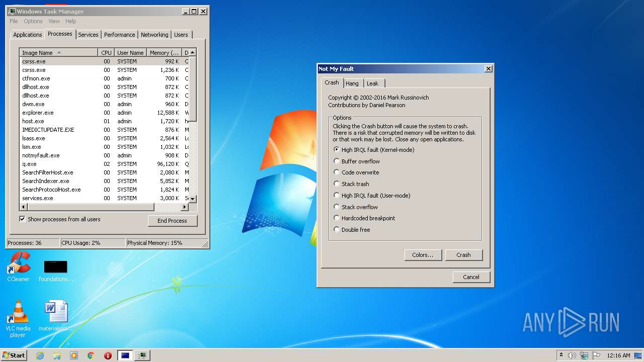644x362 pixels.
Task: Open the Services tab in Task Manager
Action: point(88,35)
